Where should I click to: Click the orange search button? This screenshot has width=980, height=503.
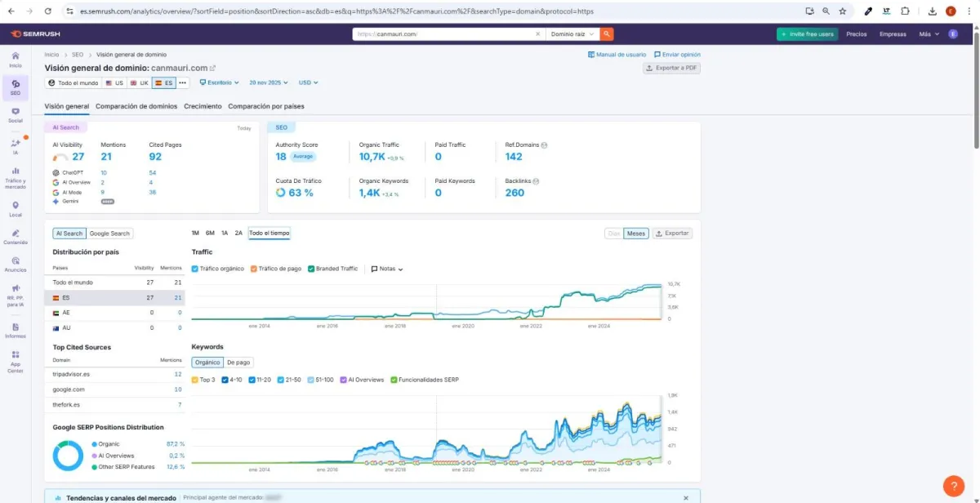606,34
